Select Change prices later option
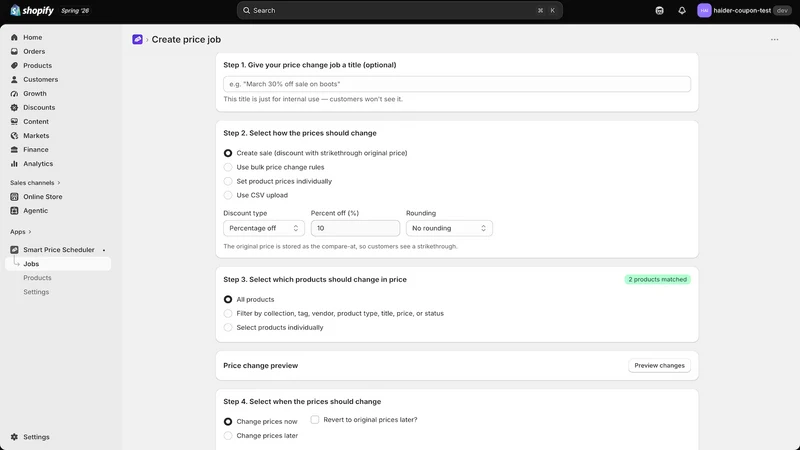 (x=228, y=436)
